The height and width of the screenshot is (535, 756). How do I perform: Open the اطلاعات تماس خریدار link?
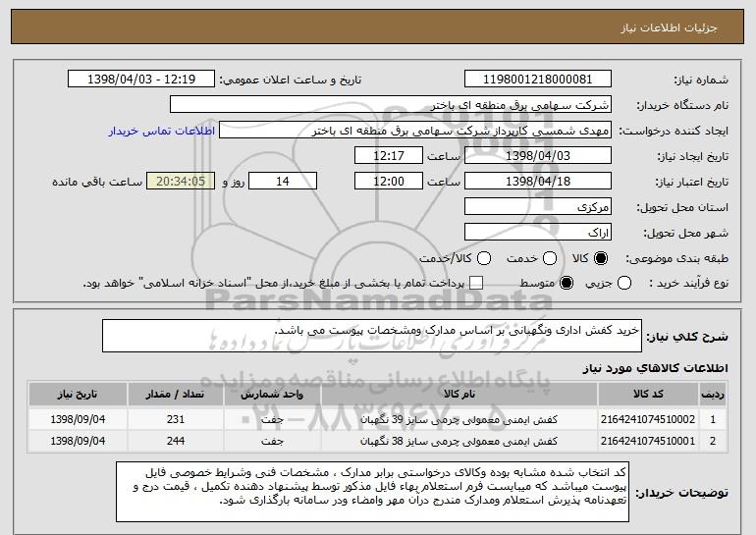click(162, 132)
